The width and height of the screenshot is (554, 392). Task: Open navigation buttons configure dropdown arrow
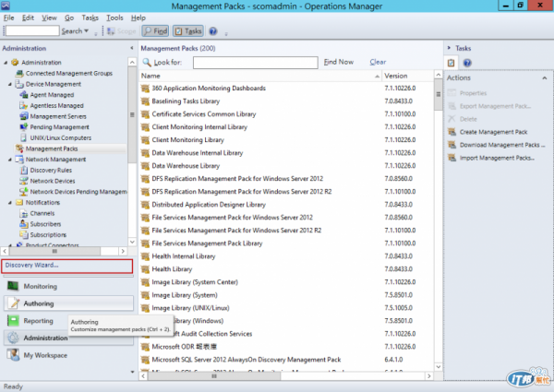pyautogui.click(x=132, y=372)
